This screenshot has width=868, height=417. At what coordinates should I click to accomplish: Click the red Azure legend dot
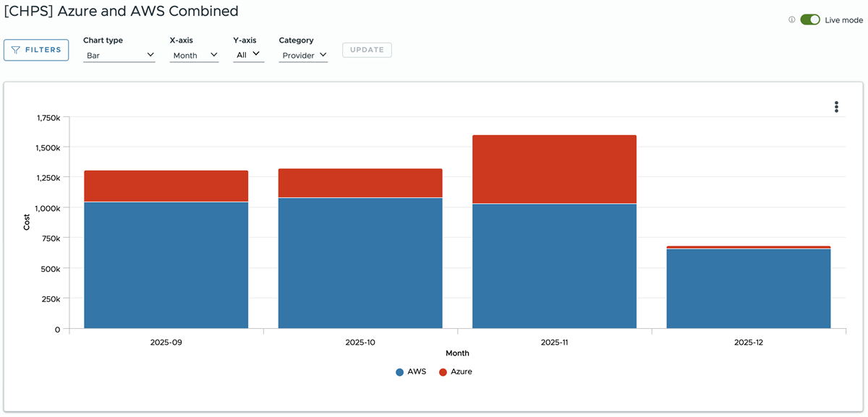coord(443,371)
